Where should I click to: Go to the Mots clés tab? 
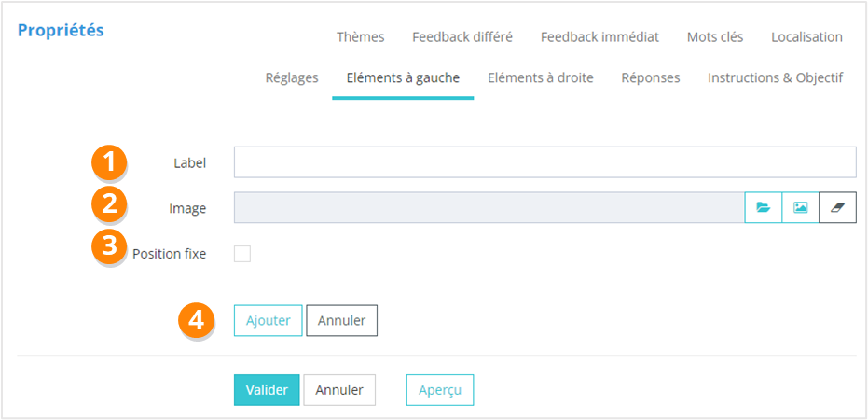(x=715, y=37)
